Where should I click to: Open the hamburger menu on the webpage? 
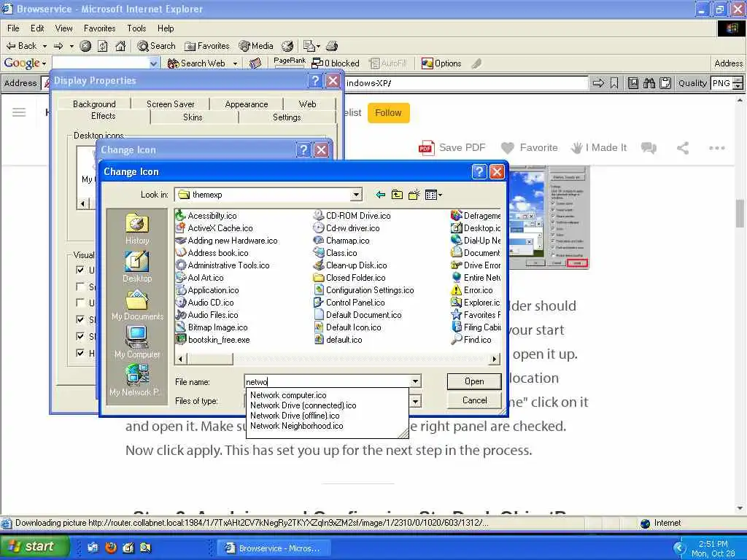pyautogui.click(x=19, y=112)
